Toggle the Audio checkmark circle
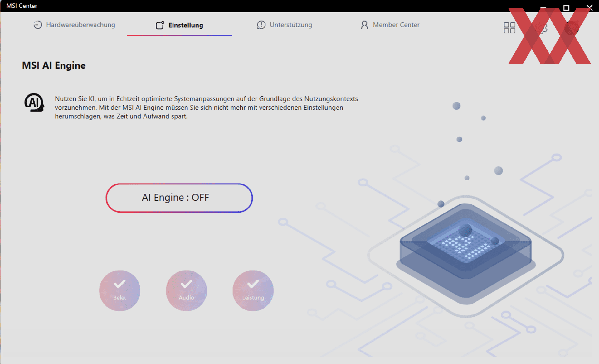The image size is (599, 364). (x=186, y=290)
